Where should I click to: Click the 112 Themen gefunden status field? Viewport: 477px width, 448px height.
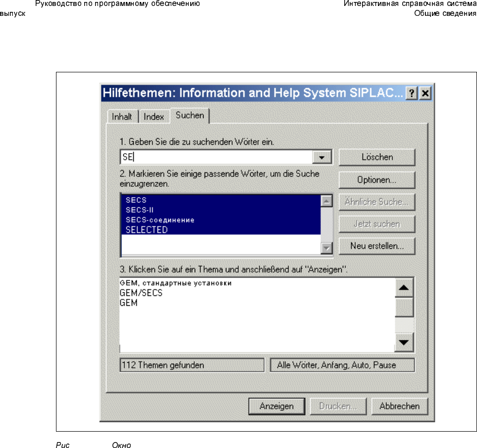click(192, 365)
